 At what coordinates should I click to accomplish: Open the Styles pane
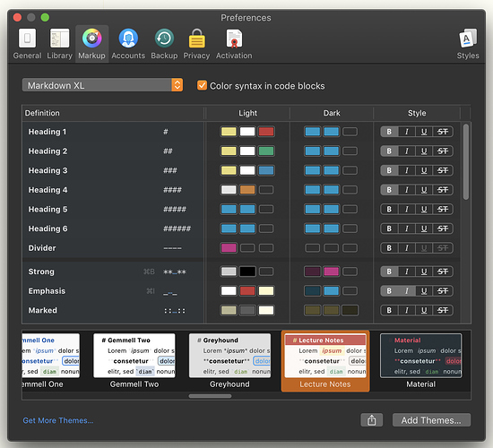click(x=468, y=44)
